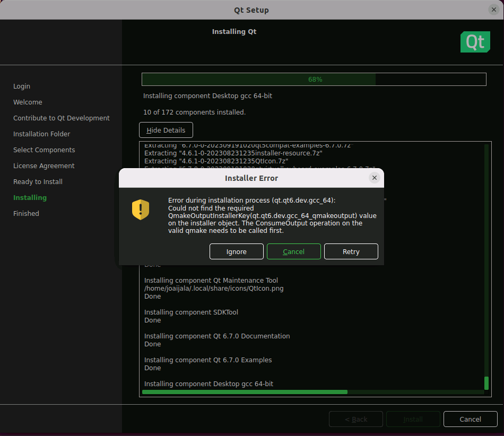Click the disabled Back button

tap(356, 419)
